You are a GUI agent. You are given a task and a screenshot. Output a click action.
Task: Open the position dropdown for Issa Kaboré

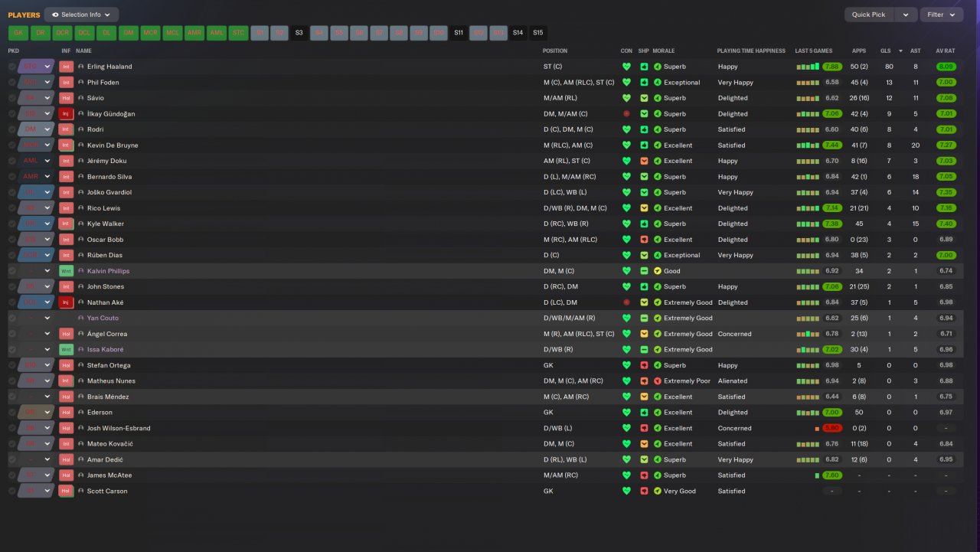tap(47, 350)
